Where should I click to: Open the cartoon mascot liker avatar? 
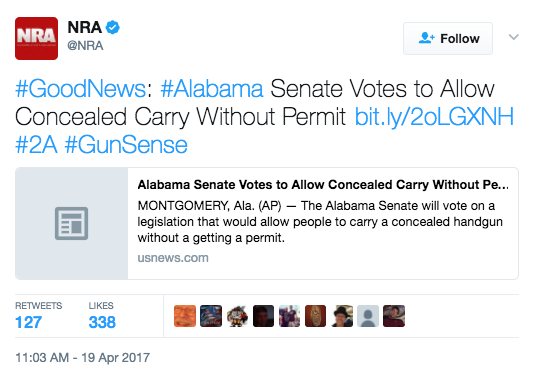[x=237, y=316]
